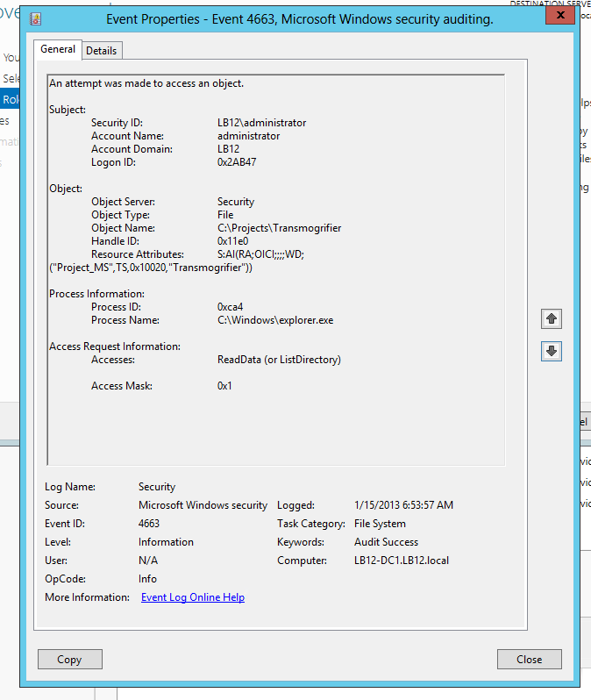Go to previous event with up arrow
Viewport: 591px width, 700px height.
[551, 318]
